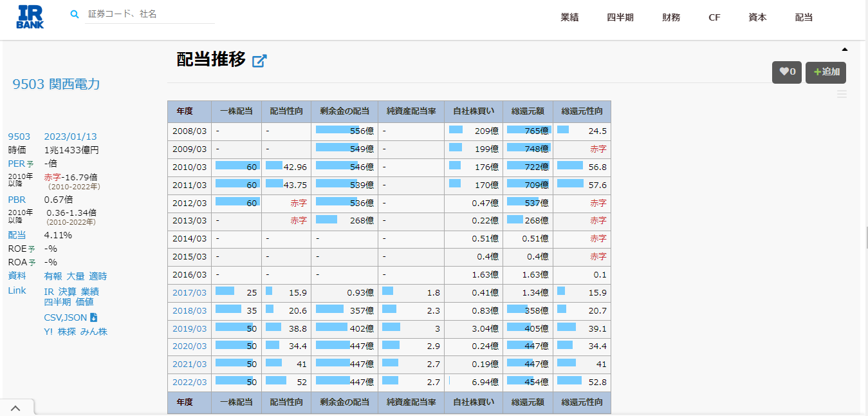The image size is (868, 416).
Task: Click the 0.67倍 PBR value
Action: [x=59, y=200]
